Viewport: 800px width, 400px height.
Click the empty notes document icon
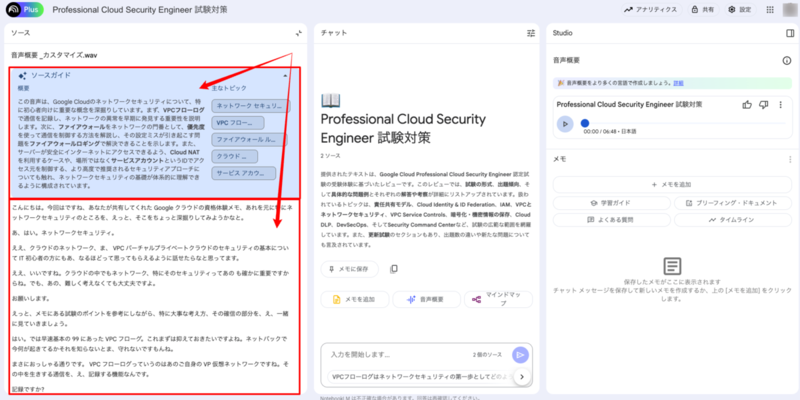tap(672, 266)
